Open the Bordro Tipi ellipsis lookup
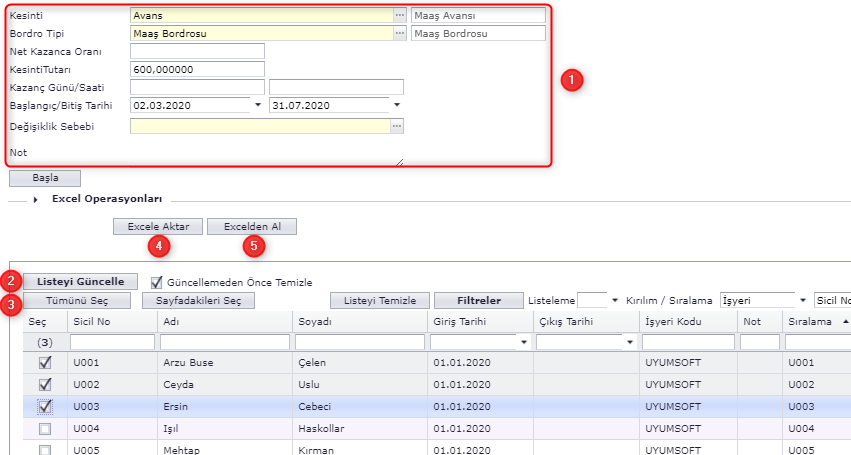Image resolution: width=851 pixels, height=455 pixels. point(398,33)
